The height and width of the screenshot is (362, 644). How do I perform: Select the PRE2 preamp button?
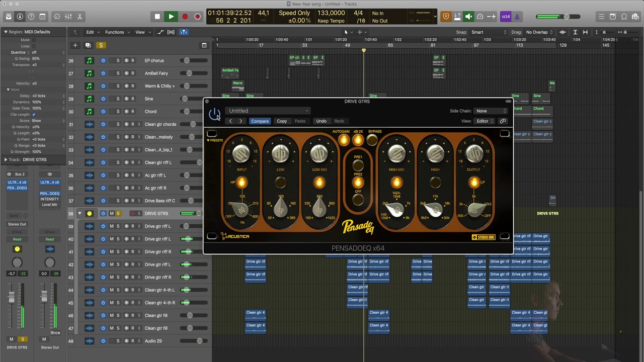358,182
